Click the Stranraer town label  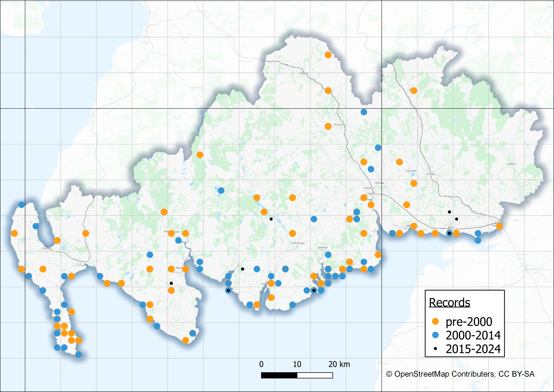coord(47,248)
